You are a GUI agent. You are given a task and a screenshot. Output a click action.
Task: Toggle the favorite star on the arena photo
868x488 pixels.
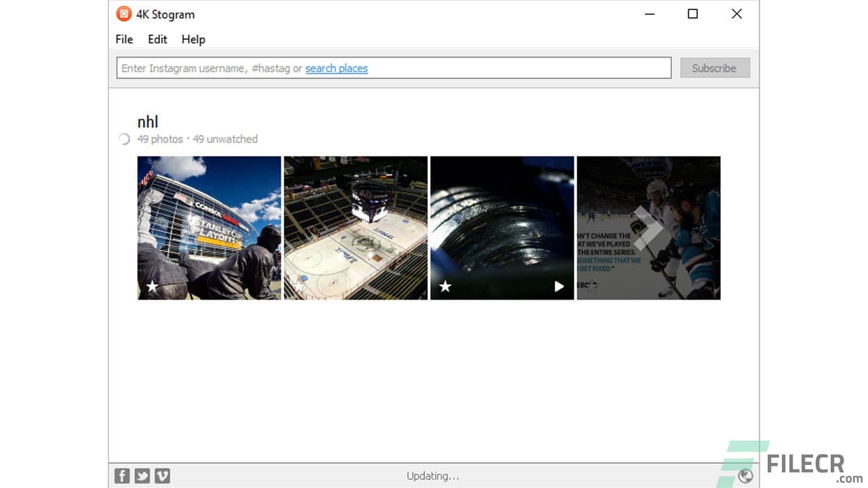point(299,286)
